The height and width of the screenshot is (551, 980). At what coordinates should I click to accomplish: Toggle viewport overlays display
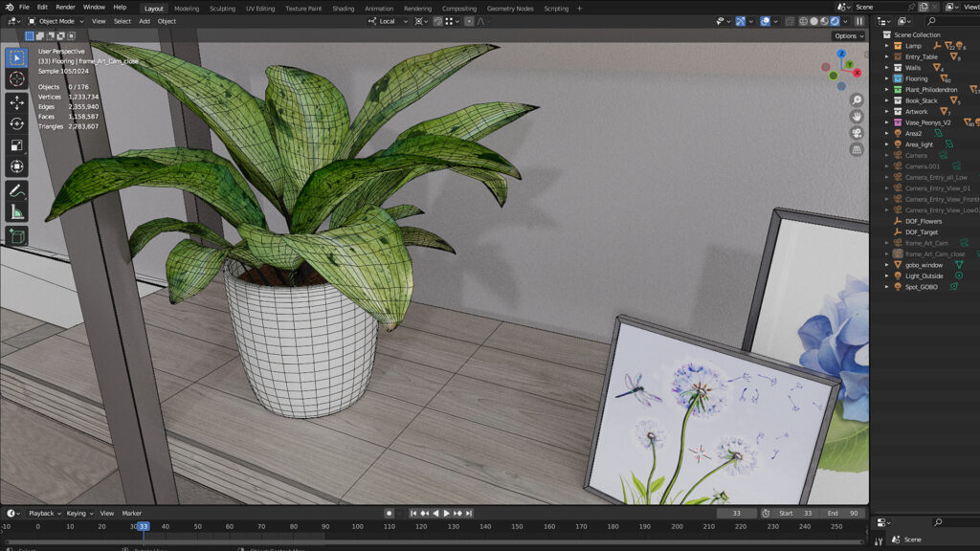766,21
